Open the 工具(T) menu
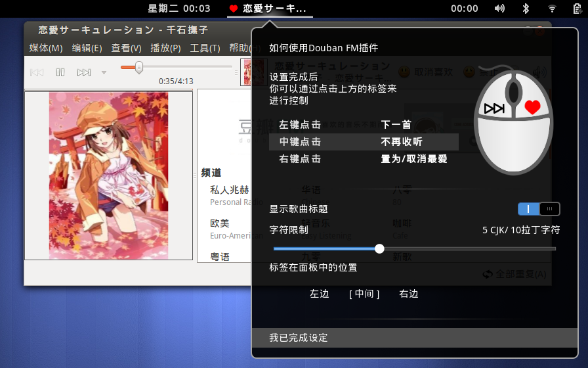Image resolution: width=588 pixels, height=368 pixels. coord(205,48)
